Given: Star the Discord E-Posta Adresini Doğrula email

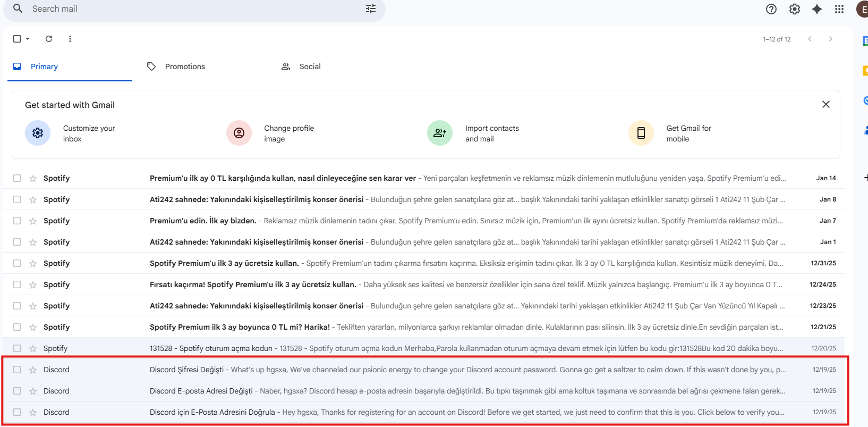Looking at the screenshot, I should click(33, 412).
